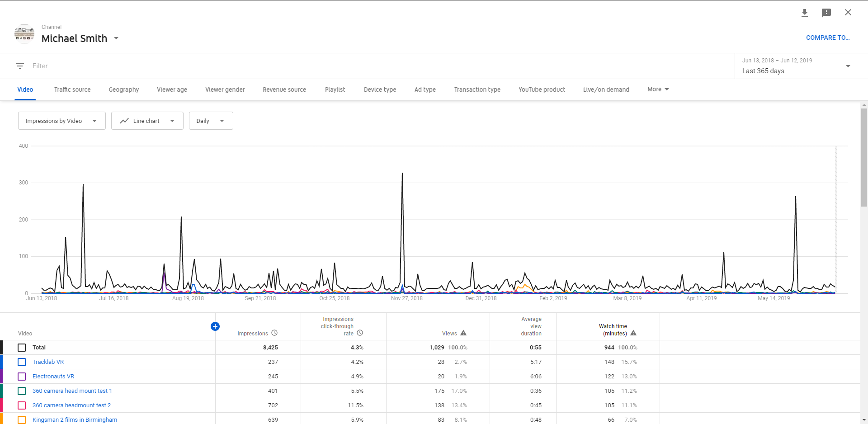This screenshot has height=424, width=868.
Task: Open the Kingsman 2 films in Birmingham link
Action: [x=75, y=419]
